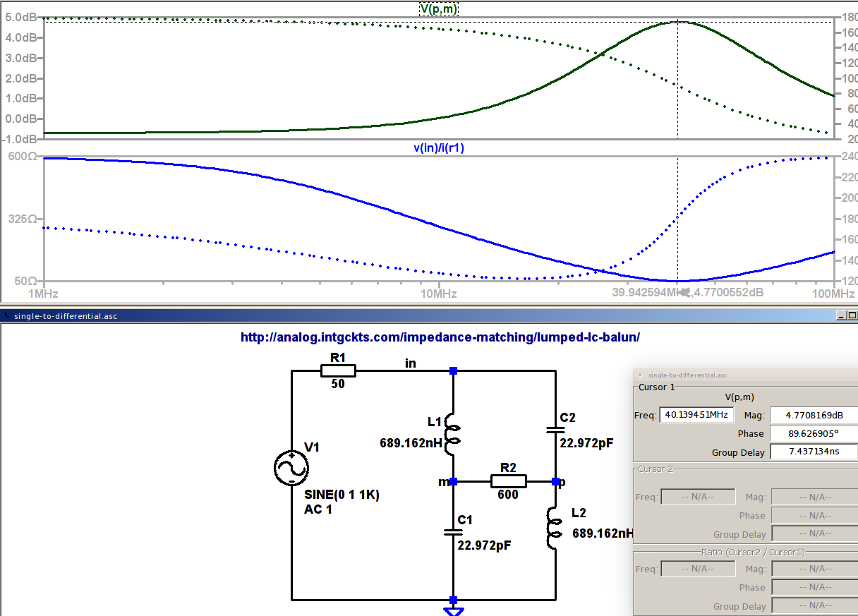Click the "in" net label
The width and height of the screenshot is (858, 616).
click(410, 363)
